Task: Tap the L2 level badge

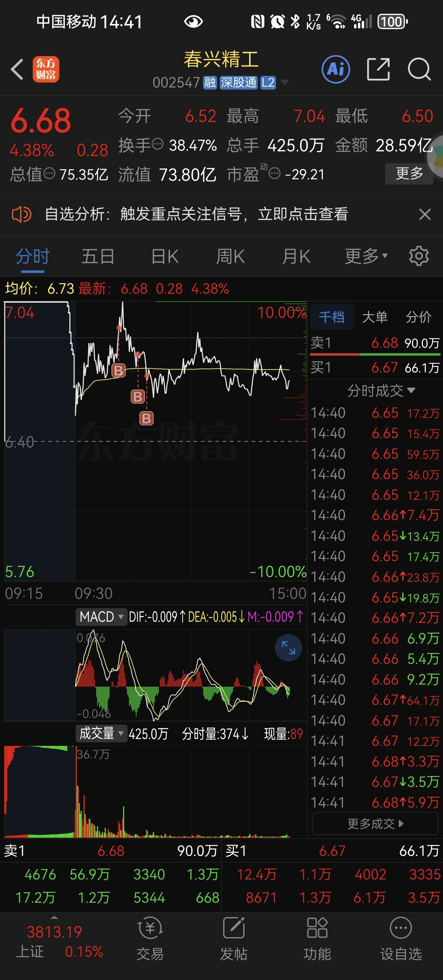Action: (268, 82)
